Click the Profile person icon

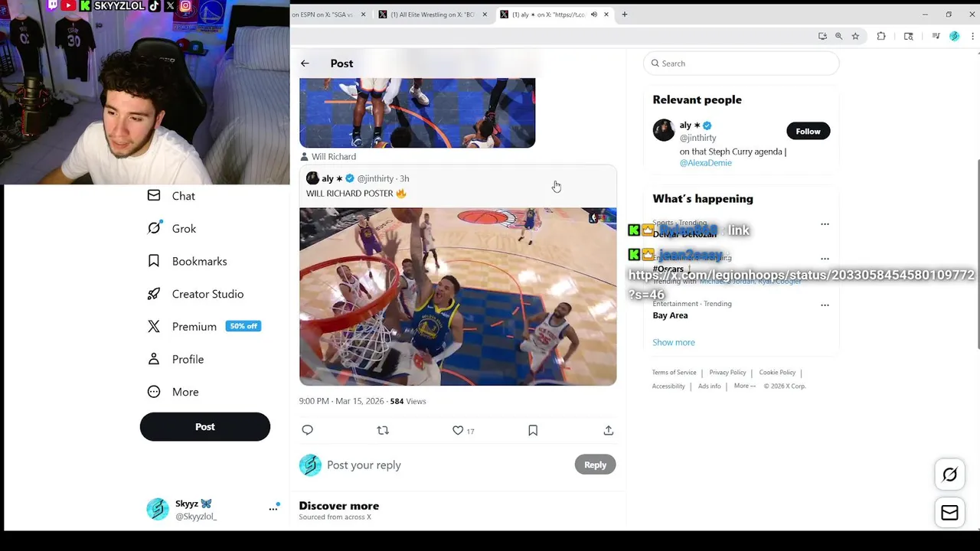point(154,359)
